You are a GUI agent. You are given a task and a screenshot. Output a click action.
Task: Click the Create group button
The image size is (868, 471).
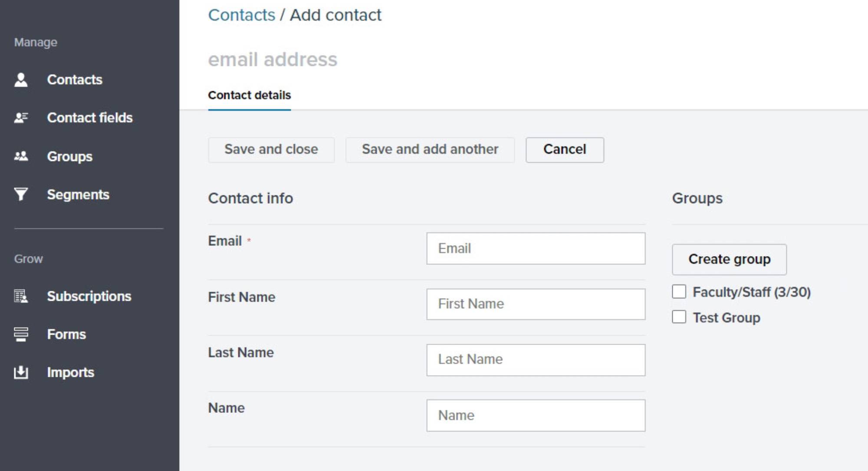[729, 259]
